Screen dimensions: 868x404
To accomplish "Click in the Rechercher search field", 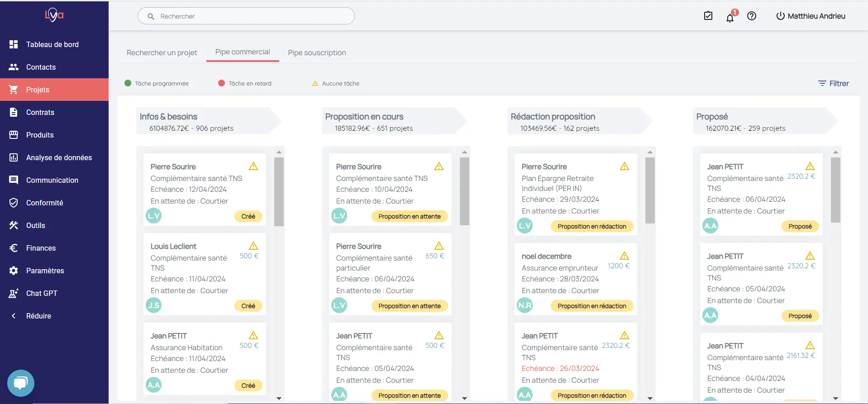I will [x=246, y=16].
